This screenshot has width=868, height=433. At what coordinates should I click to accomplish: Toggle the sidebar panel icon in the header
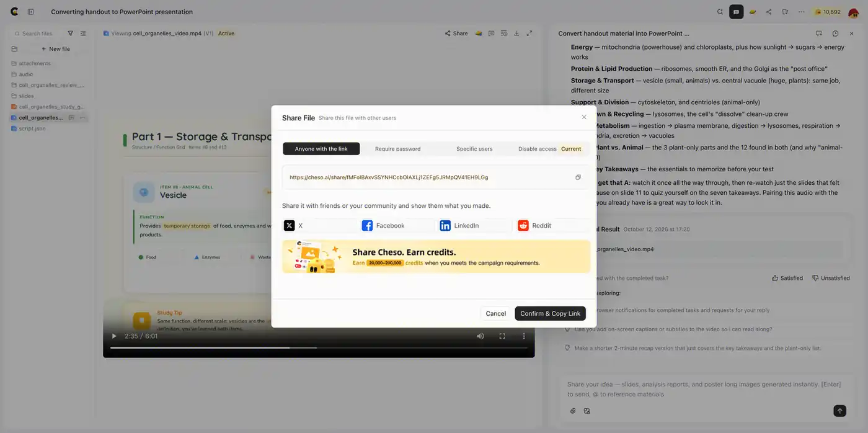click(x=30, y=12)
